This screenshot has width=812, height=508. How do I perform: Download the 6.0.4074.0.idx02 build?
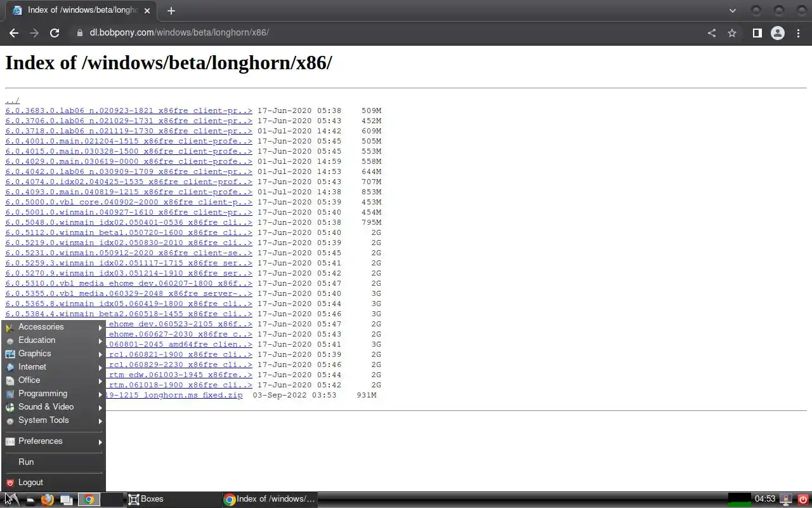coord(129,182)
